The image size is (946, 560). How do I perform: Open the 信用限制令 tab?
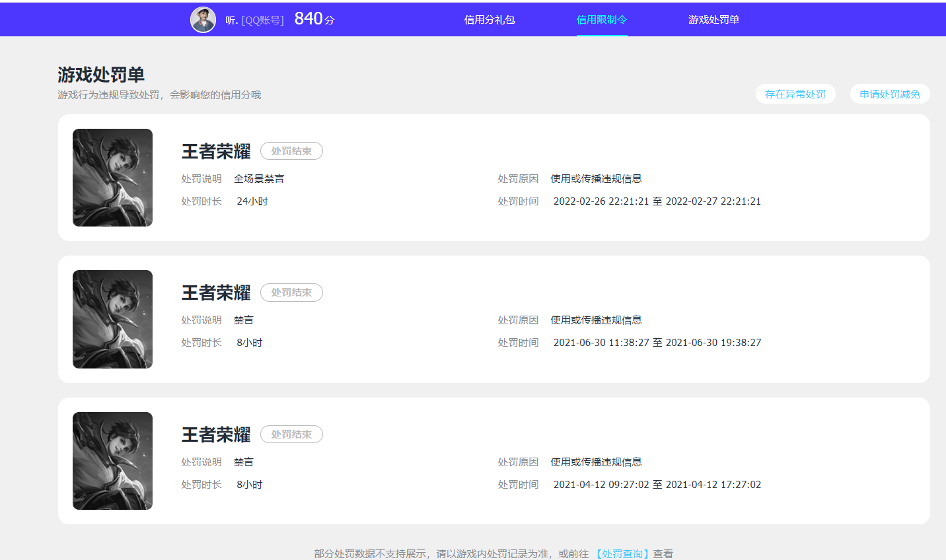tap(601, 20)
